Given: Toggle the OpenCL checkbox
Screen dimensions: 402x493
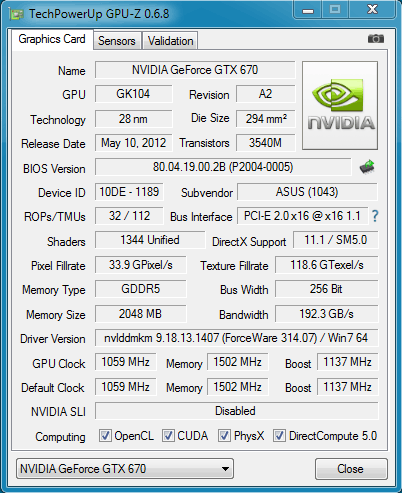Looking at the screenshot, I should pos(105,436).
